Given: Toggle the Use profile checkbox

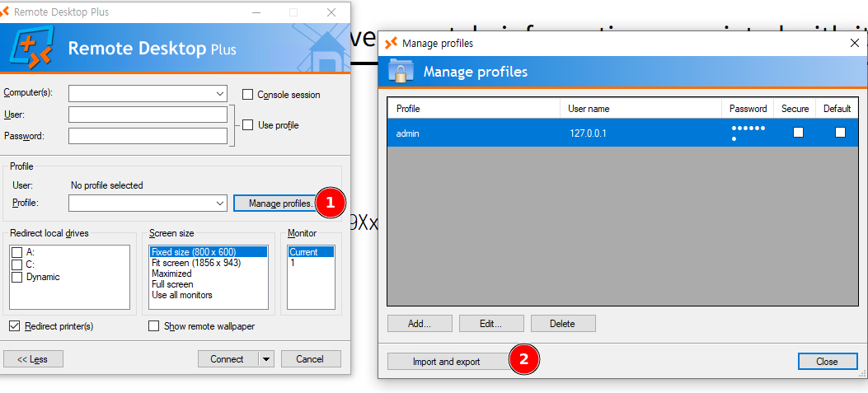Looking at the screenshot, I should point(248,125).
